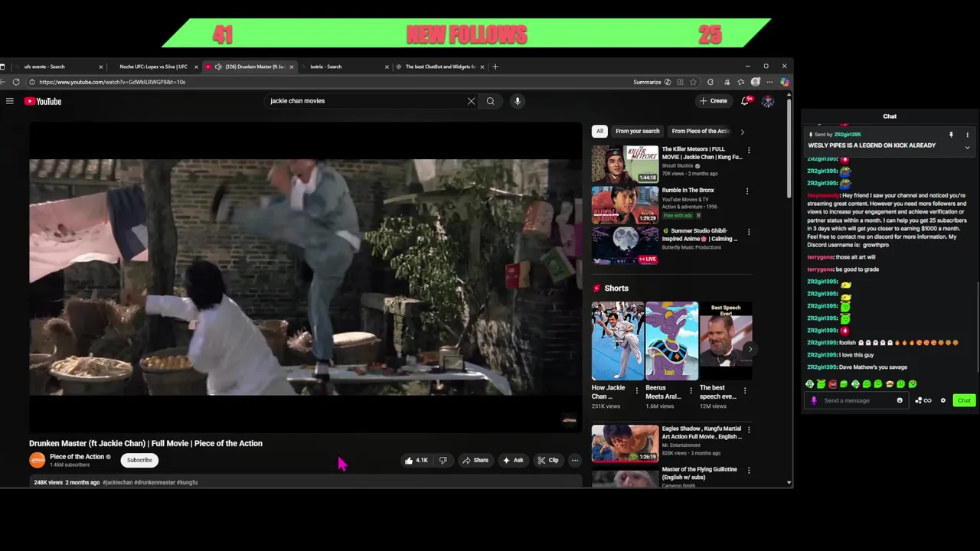Share the Drunken Master video

coord(475,460)
